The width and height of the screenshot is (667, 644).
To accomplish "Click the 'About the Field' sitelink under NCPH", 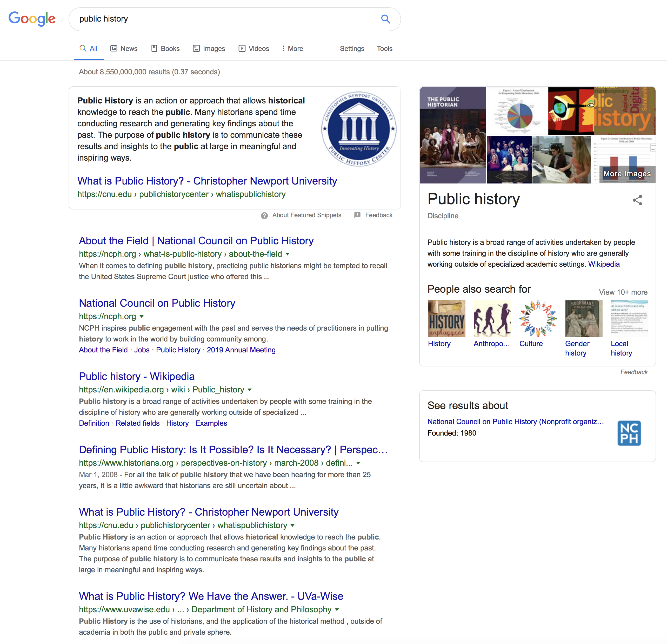I will coord(103,350).
